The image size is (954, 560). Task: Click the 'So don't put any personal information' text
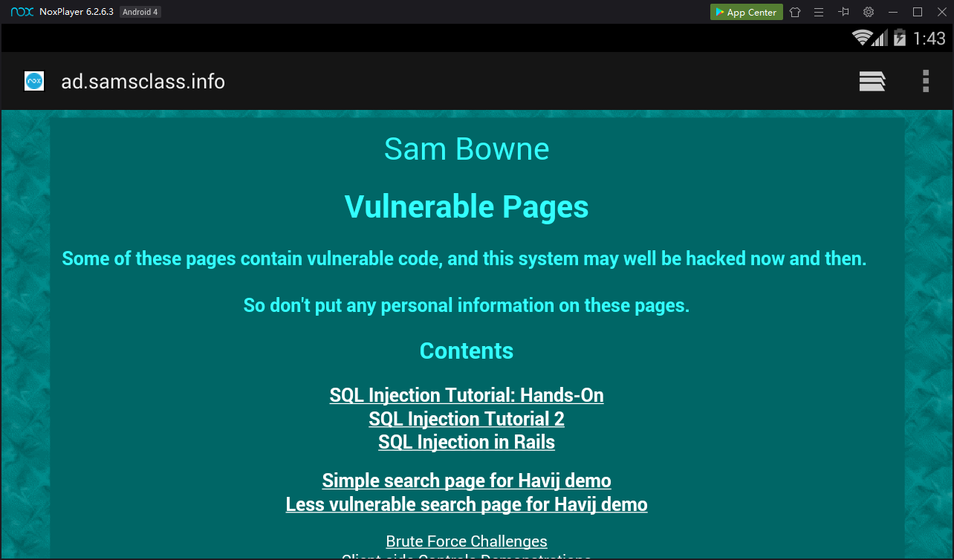click(467, 305)
